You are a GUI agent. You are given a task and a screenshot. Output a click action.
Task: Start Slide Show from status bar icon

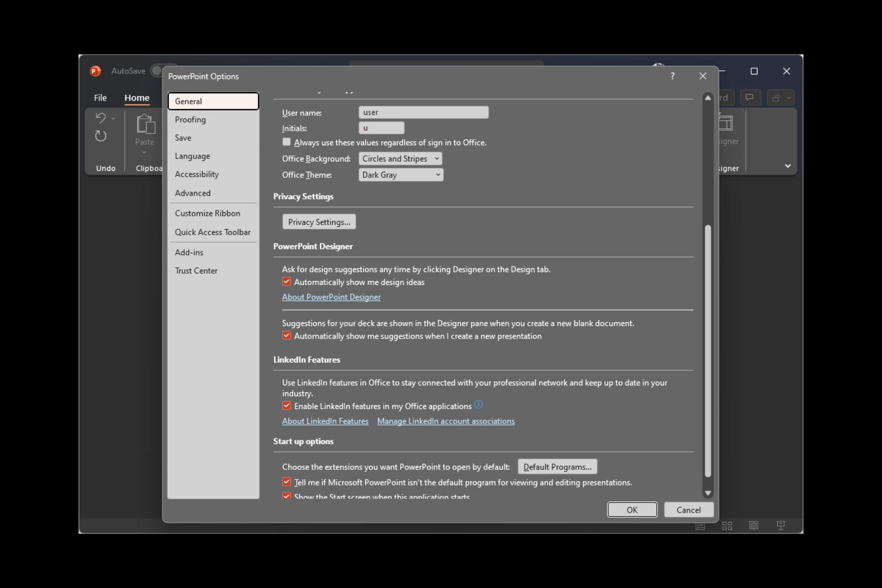click(x=781, y=526)
